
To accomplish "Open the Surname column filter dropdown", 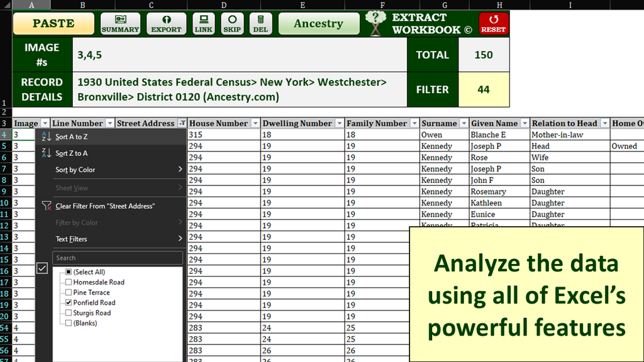I will coord(464,123).
